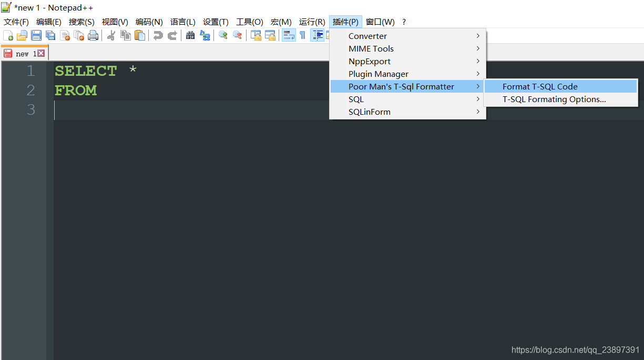Open the 搜索(S) menu
The image size is (644, 360).
point(81,22)
